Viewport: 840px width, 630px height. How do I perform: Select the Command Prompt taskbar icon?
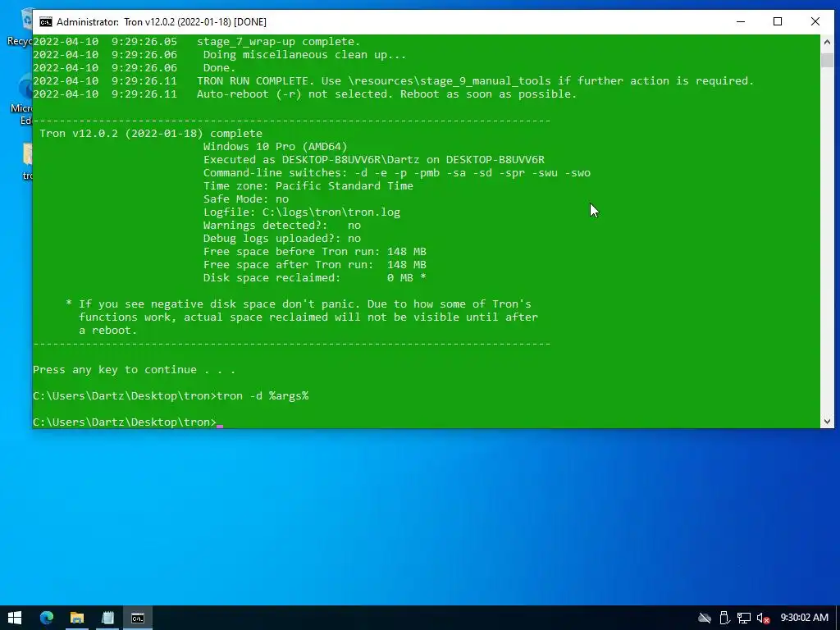click(x=138, y=618)
